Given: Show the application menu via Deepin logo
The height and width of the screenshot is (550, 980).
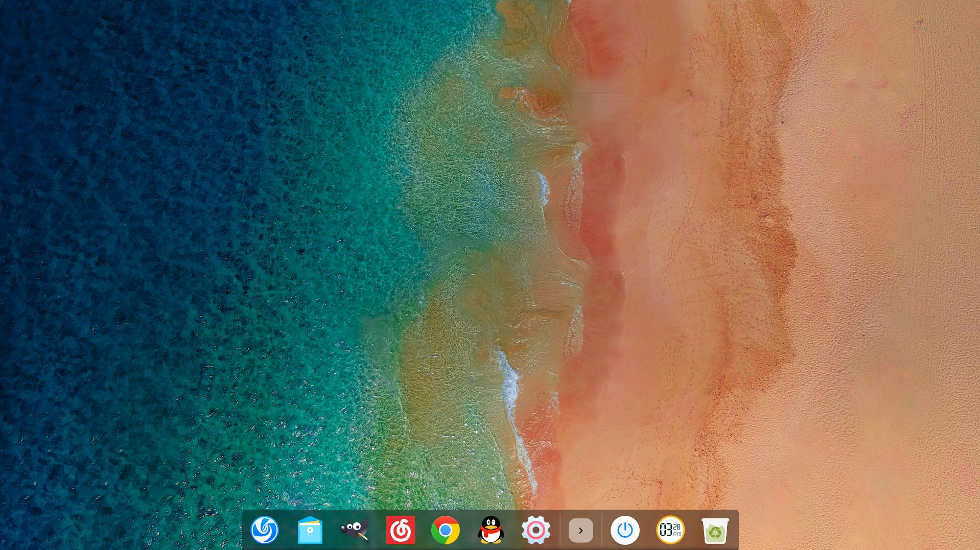Looking at the screenshot, I should click(265, 530).
